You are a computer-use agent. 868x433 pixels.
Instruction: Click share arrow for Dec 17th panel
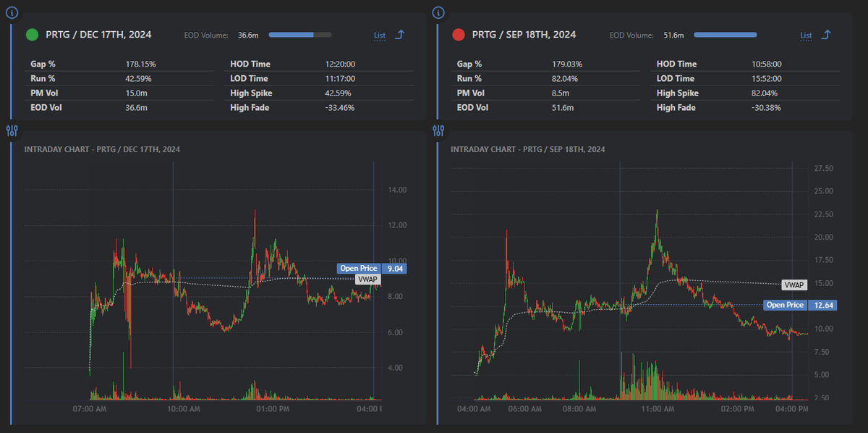coord(399,35)
